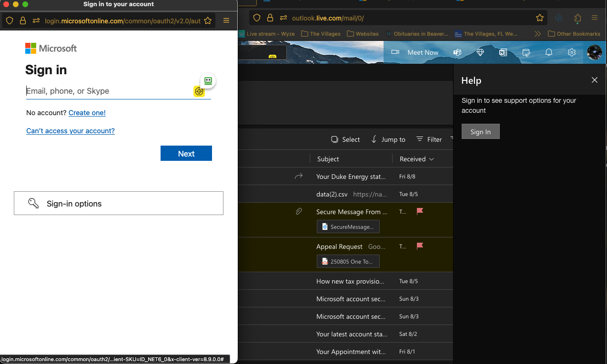Viewport: 607px width, 364px height.
Task: Expand hidden bookmarks overflow chevron
Action: click(538, 34)
